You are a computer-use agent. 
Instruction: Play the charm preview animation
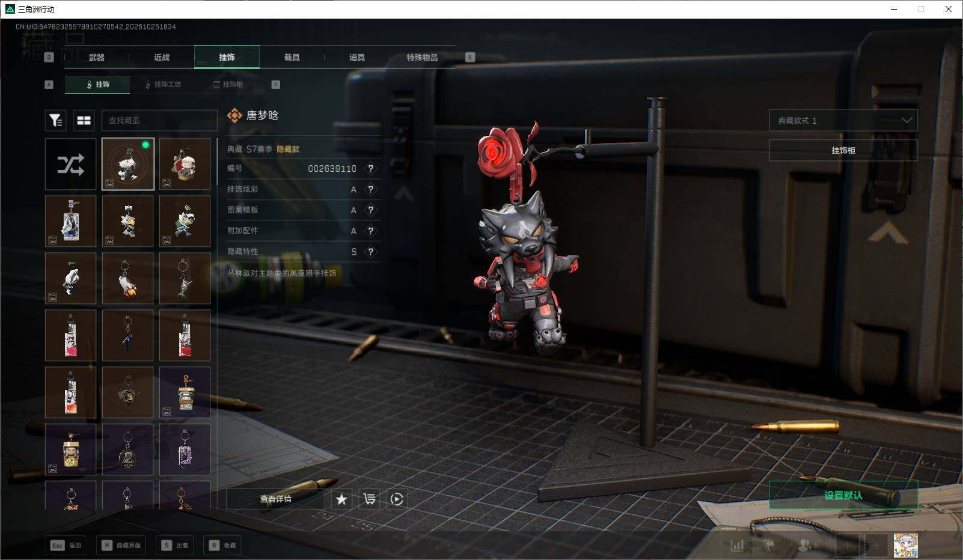[397, 499]
